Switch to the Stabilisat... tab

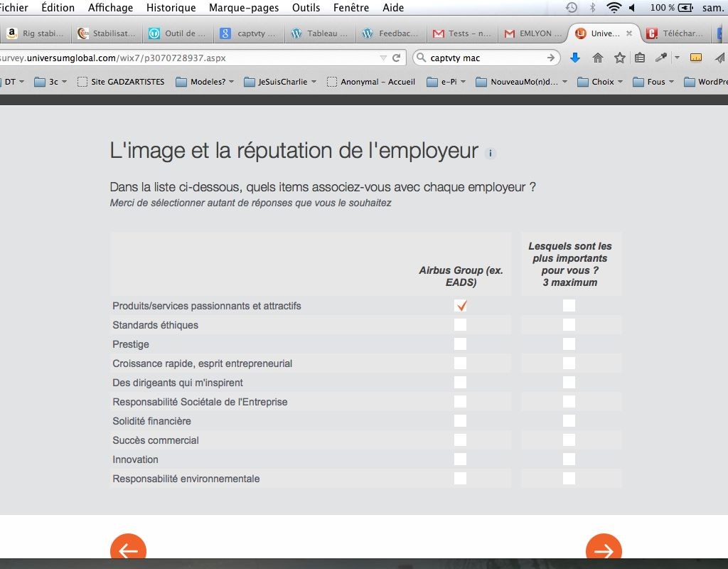(x=107, y=33)
